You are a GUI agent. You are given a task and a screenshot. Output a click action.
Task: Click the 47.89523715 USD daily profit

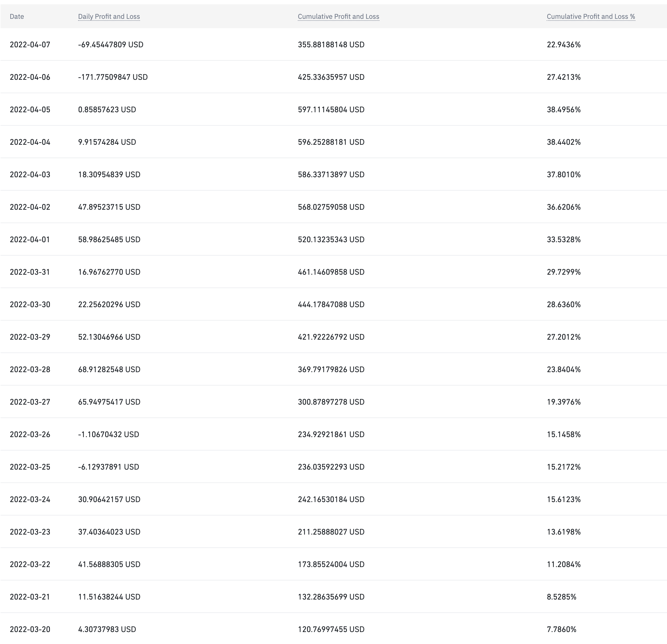coord(109,207)
